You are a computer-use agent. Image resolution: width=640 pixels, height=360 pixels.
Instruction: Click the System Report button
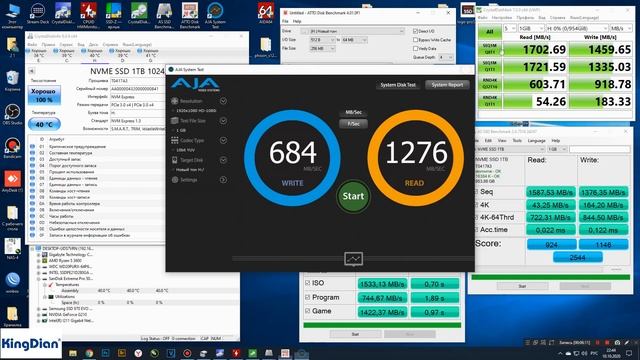pos(447,85)
